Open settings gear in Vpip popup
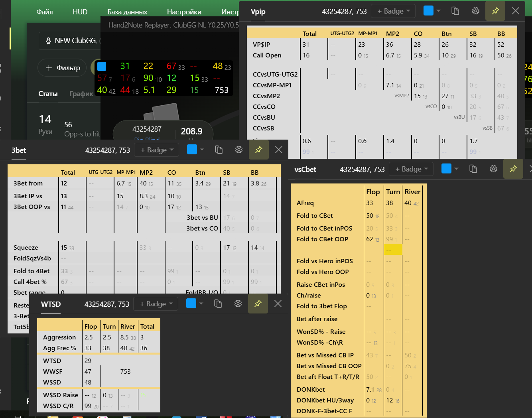The image size is (532, 418). 475,11
